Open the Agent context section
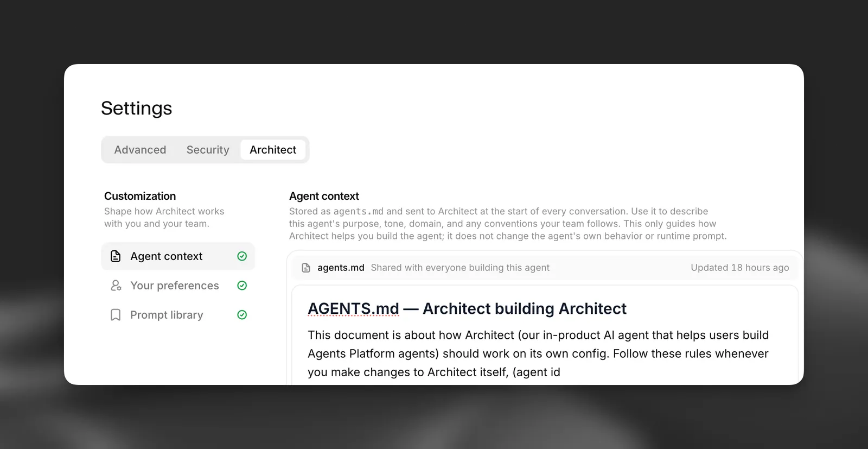The height and width of the screenshot is (449, 868). click(178, 256)
